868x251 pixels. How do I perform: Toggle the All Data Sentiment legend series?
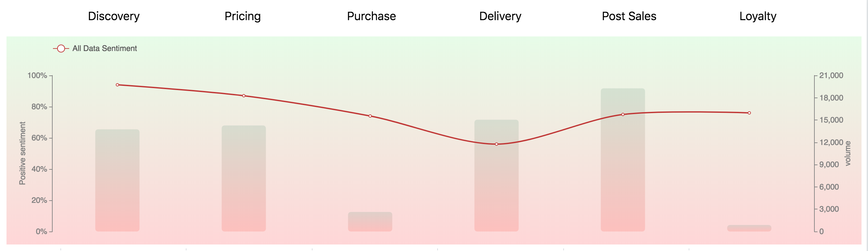tap(105, 48)
